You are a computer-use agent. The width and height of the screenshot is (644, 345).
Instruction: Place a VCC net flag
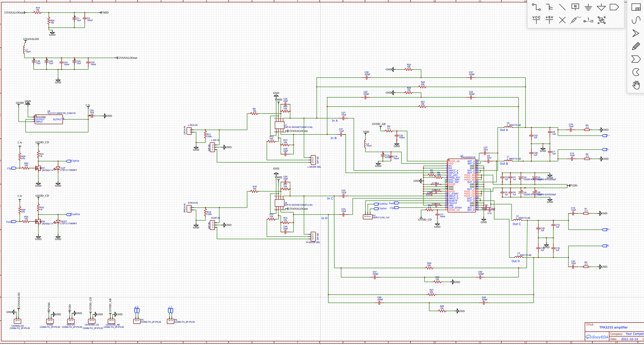point(536,20)
